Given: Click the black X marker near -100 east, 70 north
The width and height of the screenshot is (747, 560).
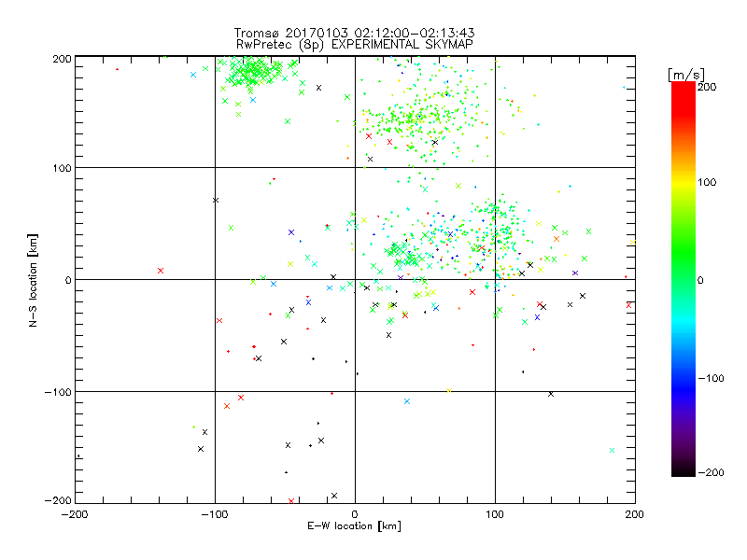Looking at the screenshot, I should 216,201.
